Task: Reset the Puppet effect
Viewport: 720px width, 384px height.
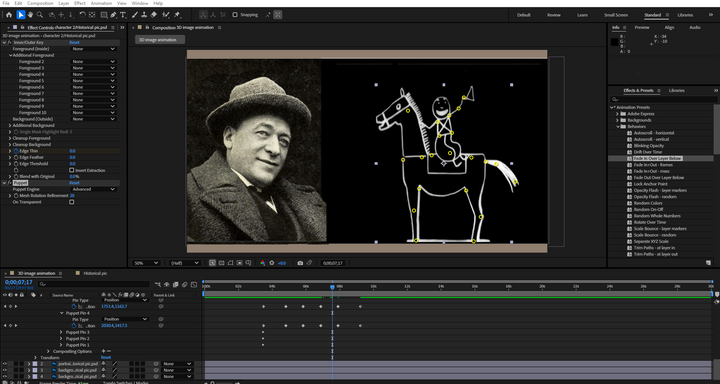Action: tap(74, 183)
